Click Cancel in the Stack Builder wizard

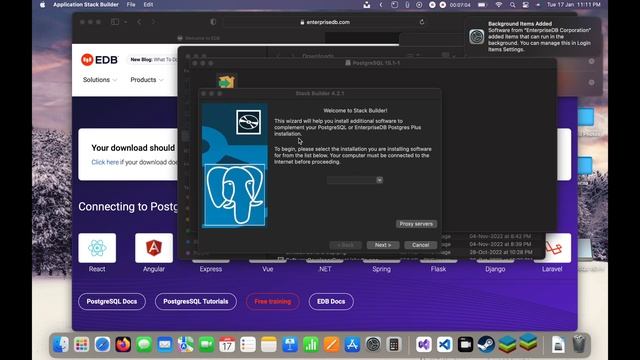point(420,245)
